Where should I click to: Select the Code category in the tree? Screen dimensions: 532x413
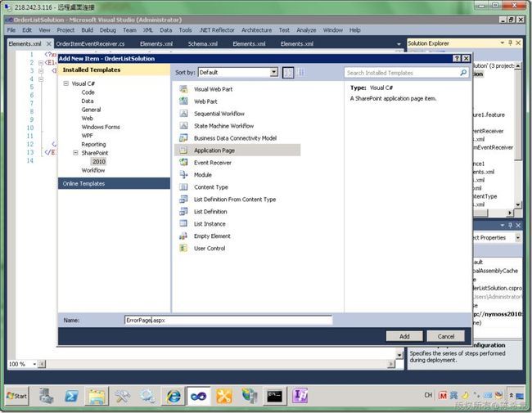point(88,92)
